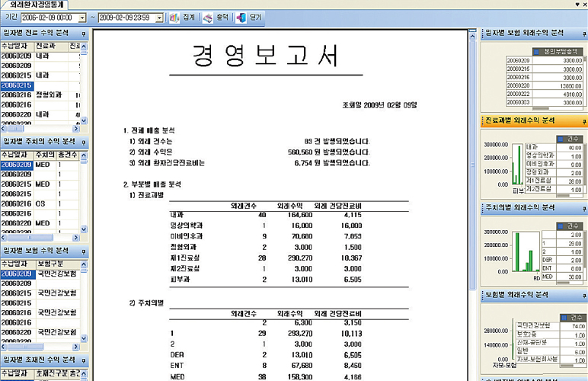Click the 출력 print icon in the toolbar
Viewport: 588px width, 381px height.
click(x=208, y=18)
